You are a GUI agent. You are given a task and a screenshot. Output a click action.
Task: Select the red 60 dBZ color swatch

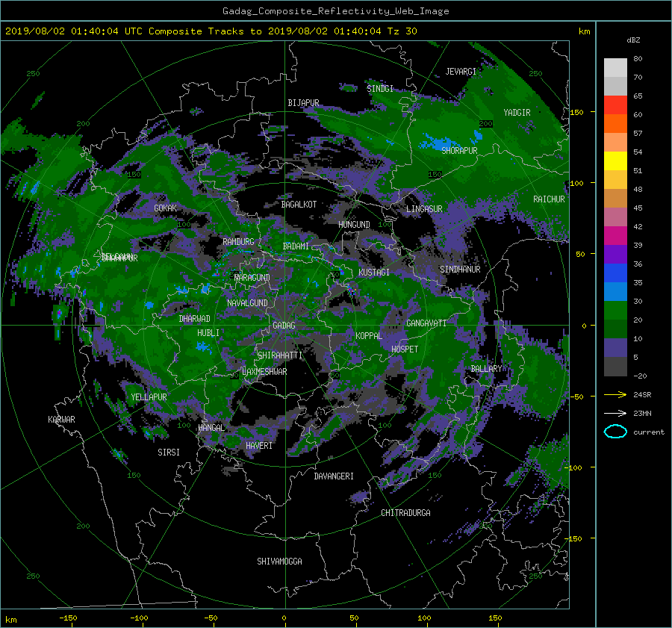(x=615, y=105)
